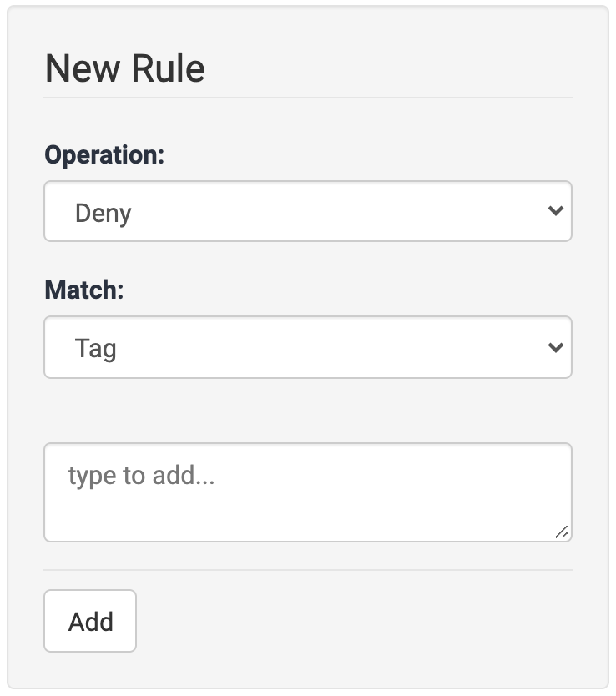This screenshot has width=616, height=696.
Task: Click the 'Tag' value text
Action: pyautogui.click(x=95, y=348)
